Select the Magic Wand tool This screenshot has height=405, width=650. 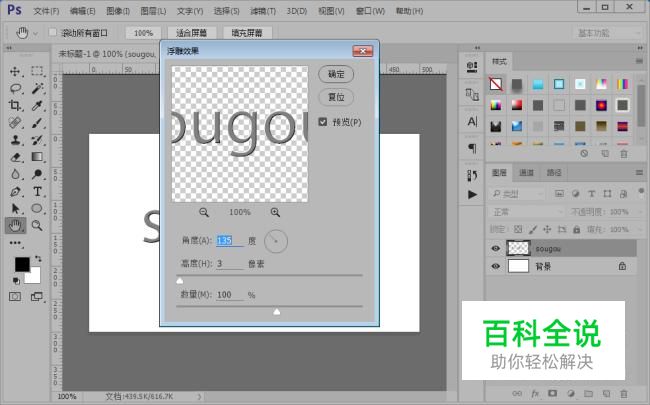[x=37, y=88]
